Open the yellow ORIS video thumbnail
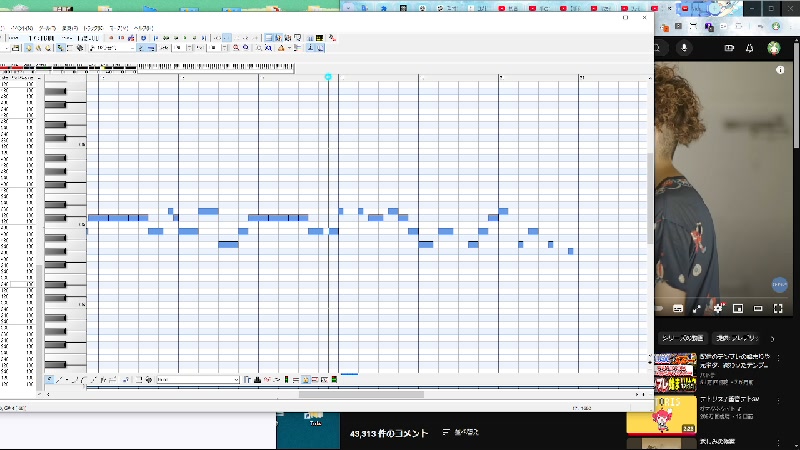The image size is (800, 450). (661, 415)
